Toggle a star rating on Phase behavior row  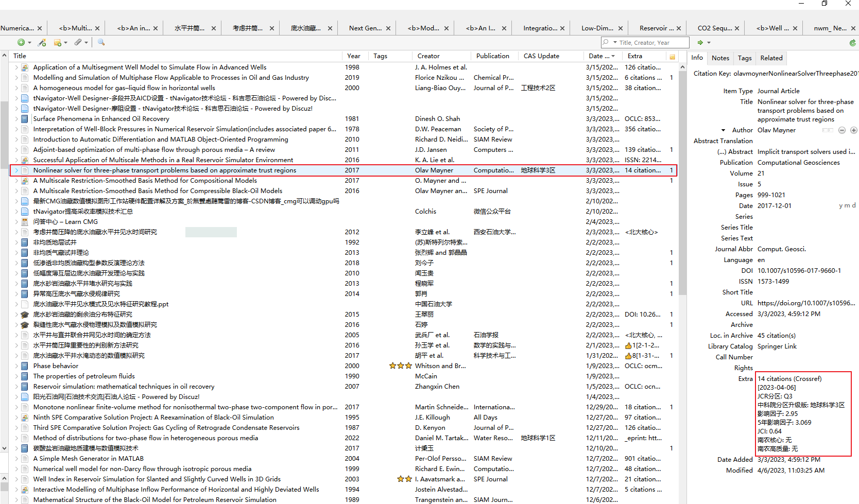(x=401, y=366)
